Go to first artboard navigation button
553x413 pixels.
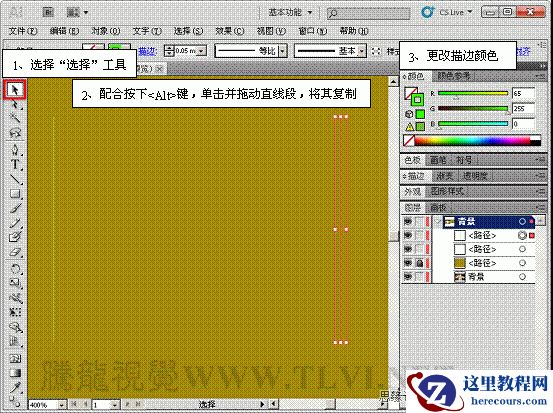pos(74,404)
